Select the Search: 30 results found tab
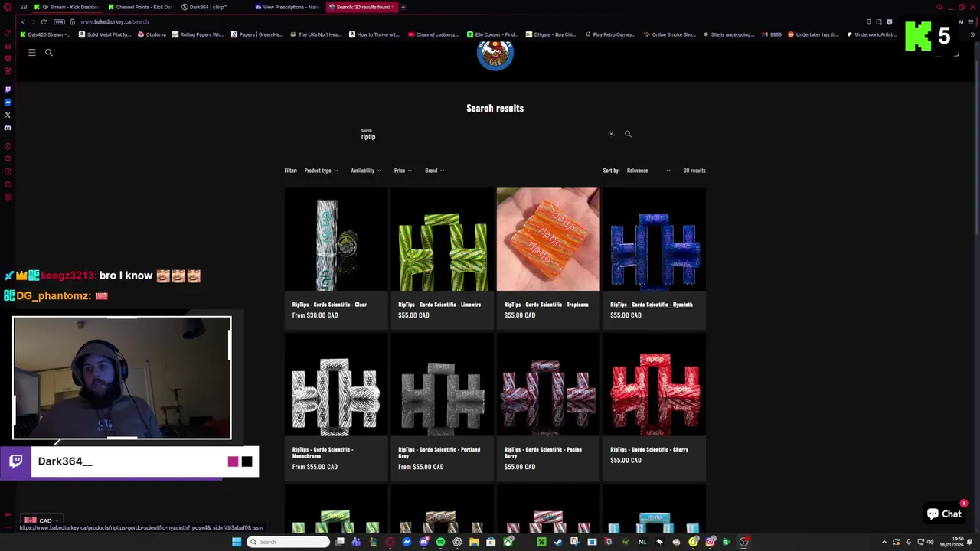Image resolution: width=980 pixels, height=551 pixels. (x=361, y=7)
